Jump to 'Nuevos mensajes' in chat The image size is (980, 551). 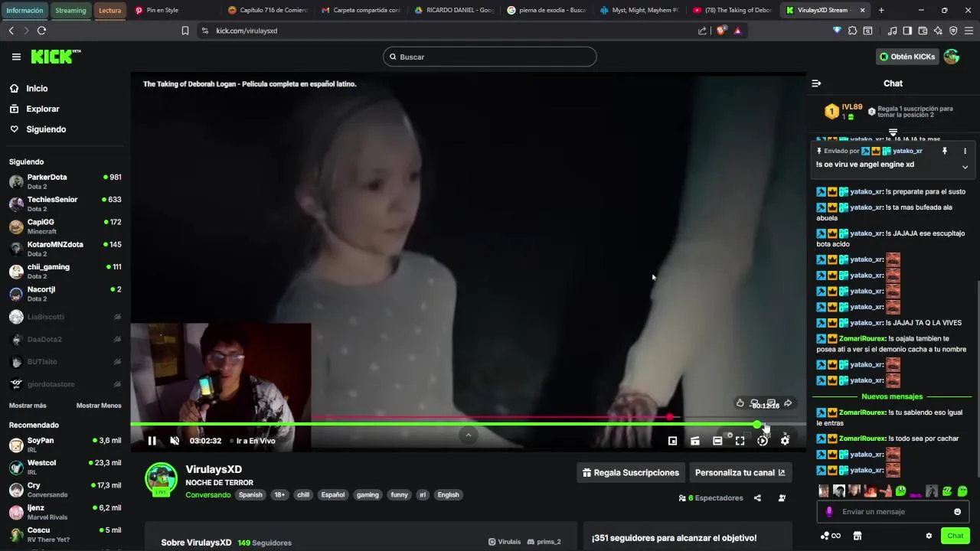pyautogui.click(x=892, y=396)
